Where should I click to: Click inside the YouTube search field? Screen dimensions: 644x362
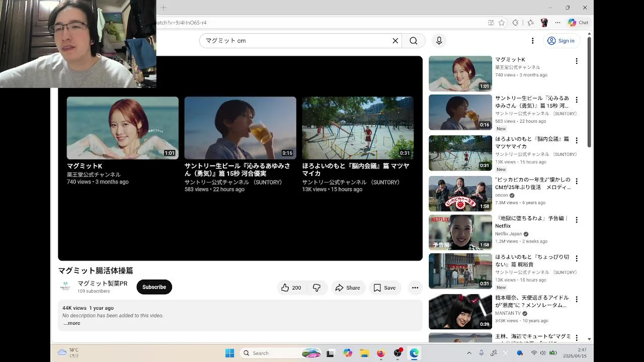point(297,41)
